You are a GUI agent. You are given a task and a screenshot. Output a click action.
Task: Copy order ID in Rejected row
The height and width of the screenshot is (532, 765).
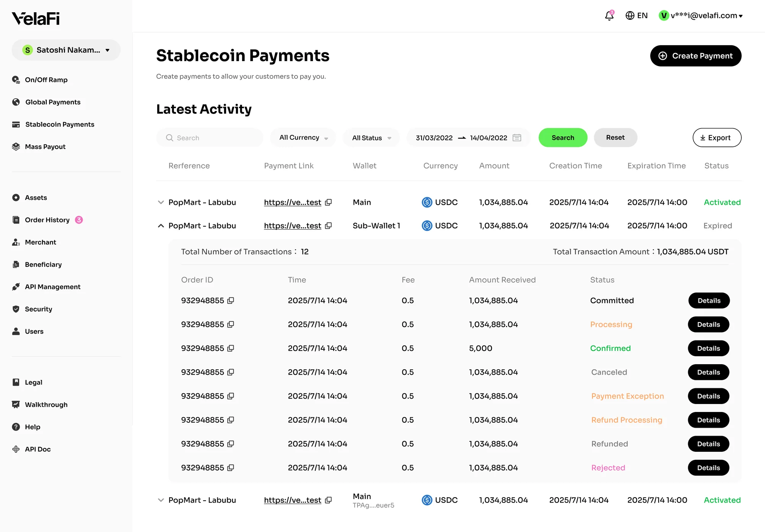tap(231, 468)
